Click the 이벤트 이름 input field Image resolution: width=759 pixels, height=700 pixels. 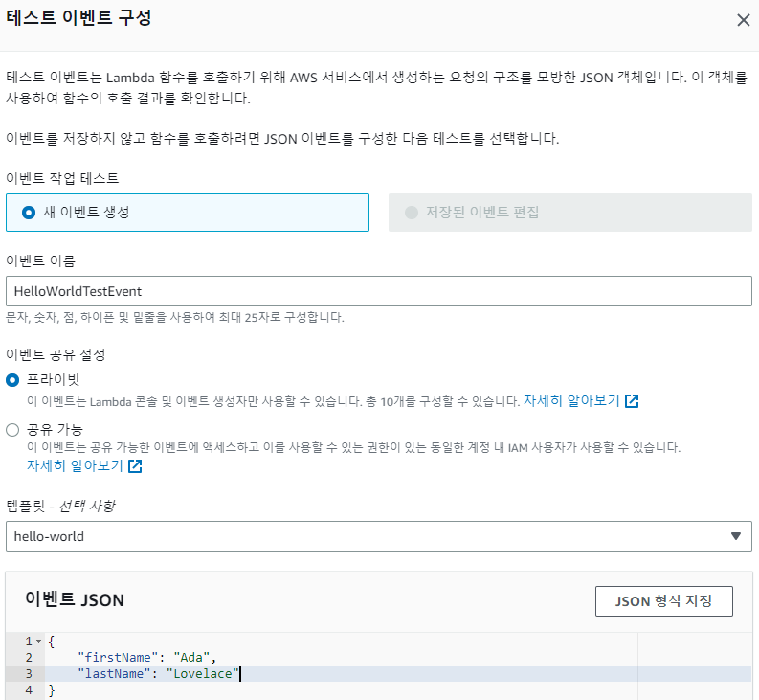coord(378,291)
